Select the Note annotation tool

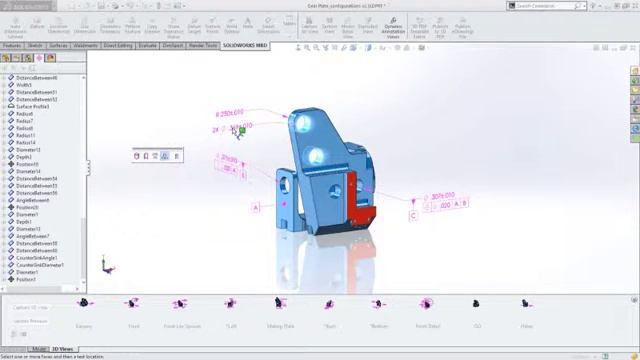(x=248, y=23)
